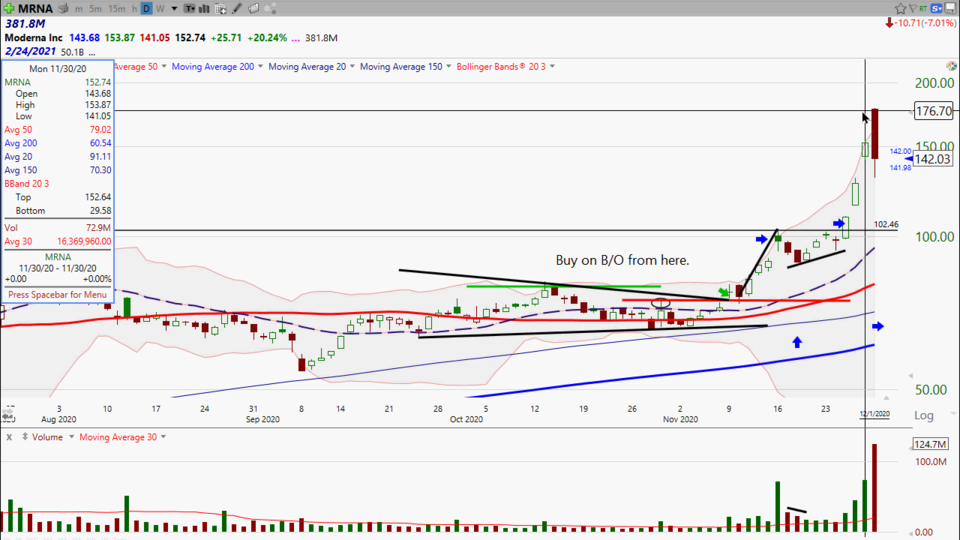Click the note tag icon
Viewport: 960px width, 540px height.
point(253,9)
